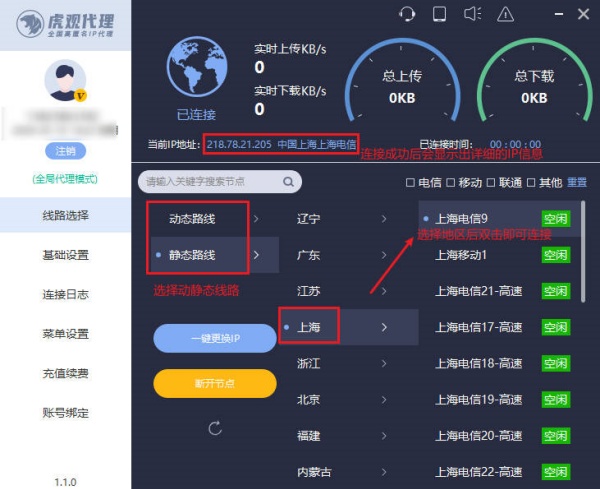Enable the 移动 filter checkbox

pyautogui.click(x=450, y=183)
